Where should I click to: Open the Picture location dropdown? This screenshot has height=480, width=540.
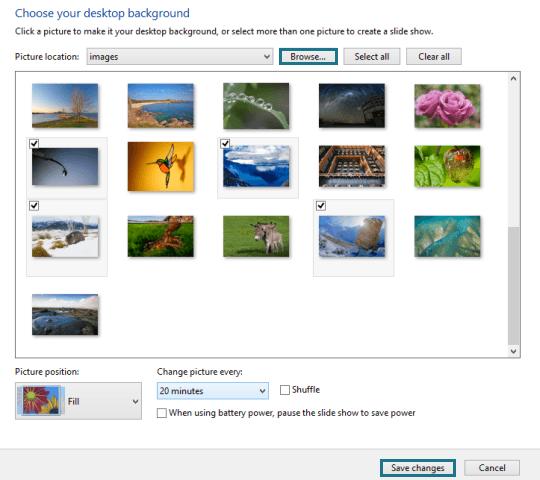[x=180, y=56]
